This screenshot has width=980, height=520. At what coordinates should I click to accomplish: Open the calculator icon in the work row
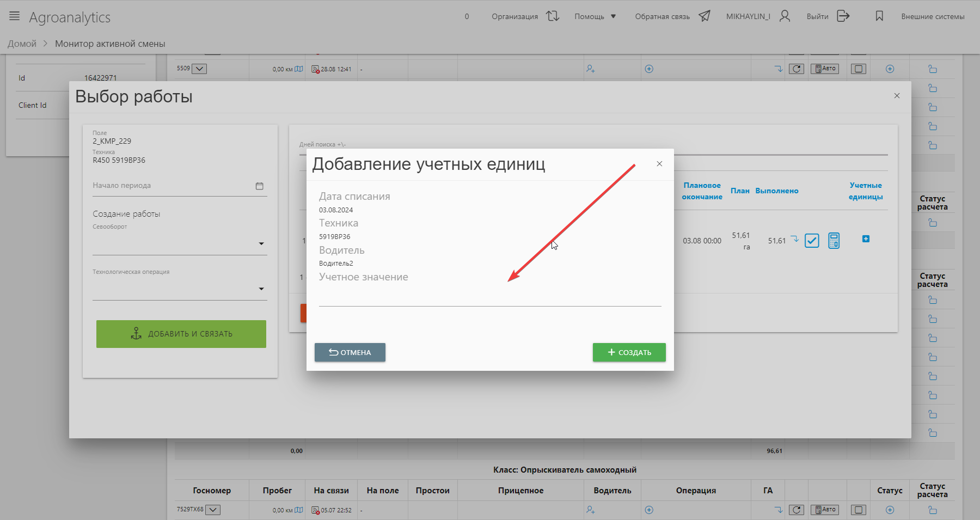click(834, 240)
